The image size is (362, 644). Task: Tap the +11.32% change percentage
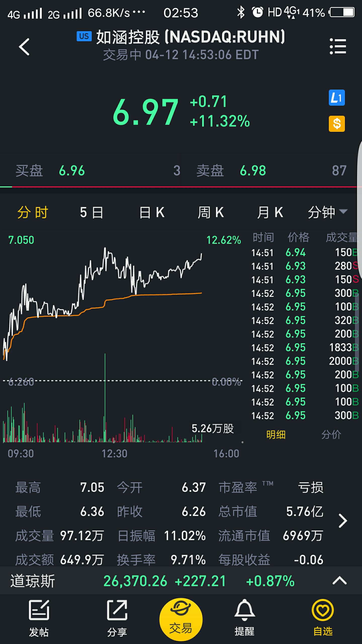click(x=220, y=121)
